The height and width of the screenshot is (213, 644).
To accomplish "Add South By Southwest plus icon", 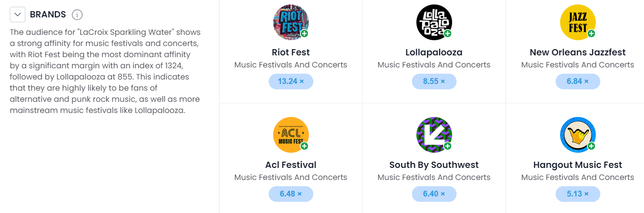I will click(x=448, y=146).
